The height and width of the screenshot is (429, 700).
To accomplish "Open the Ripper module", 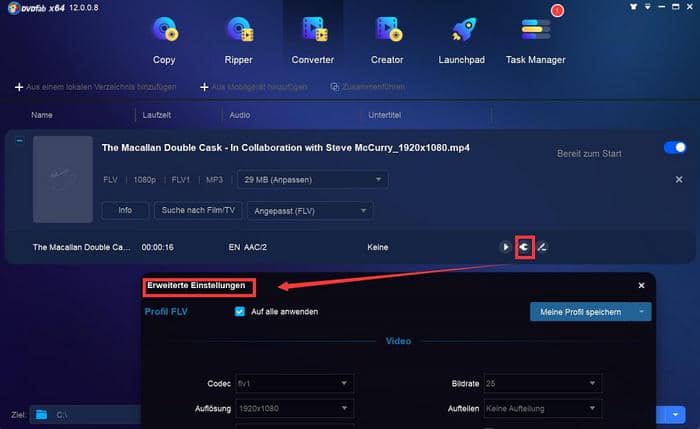I will tap(239, 40).
